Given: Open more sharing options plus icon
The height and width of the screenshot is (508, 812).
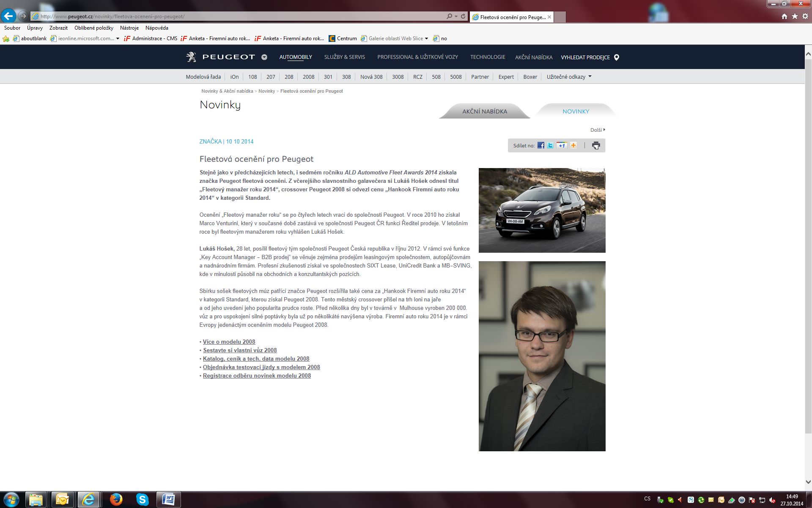Looking at the screenshot, I should point(573,145).
